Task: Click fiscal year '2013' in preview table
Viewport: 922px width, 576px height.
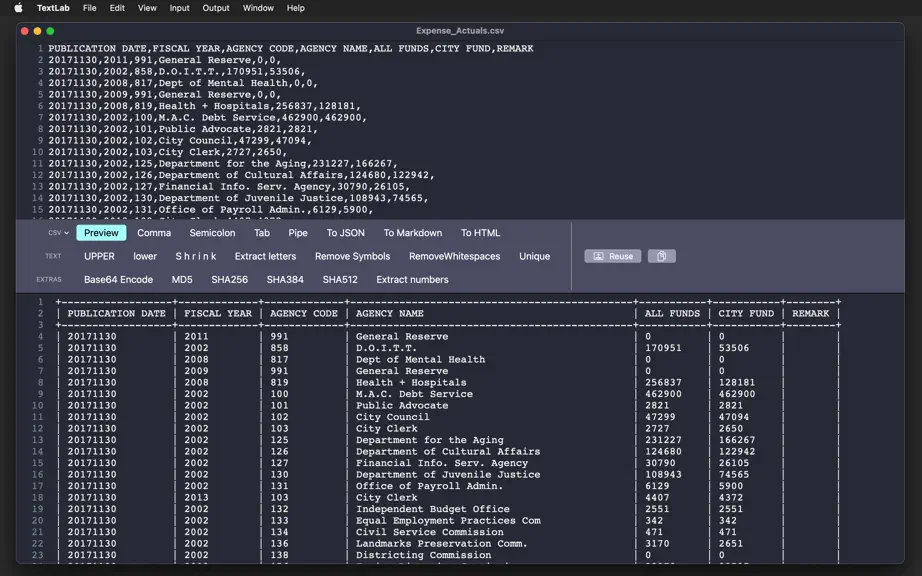Action: coord(196,497)
